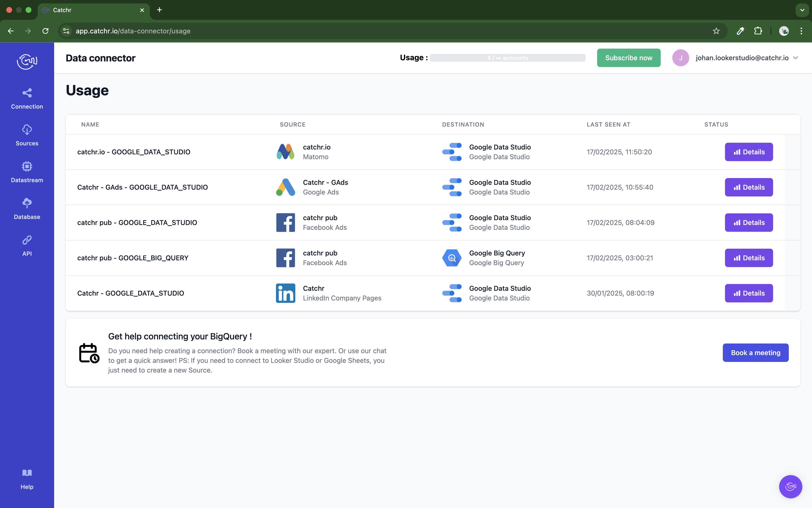This screenshot has width=812, height=508.
Task: Open Details for catchr pub - GOOGLE_DATA_STUDIO
Action: (749, 222)
